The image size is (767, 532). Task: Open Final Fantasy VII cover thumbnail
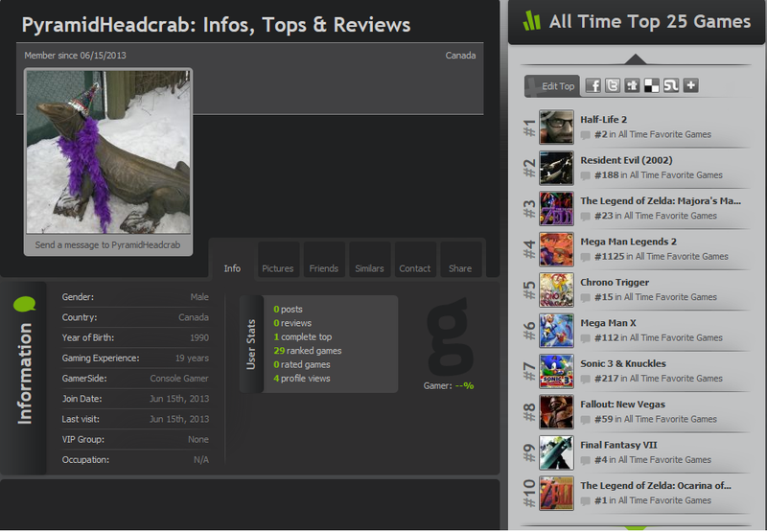[556, 452]
